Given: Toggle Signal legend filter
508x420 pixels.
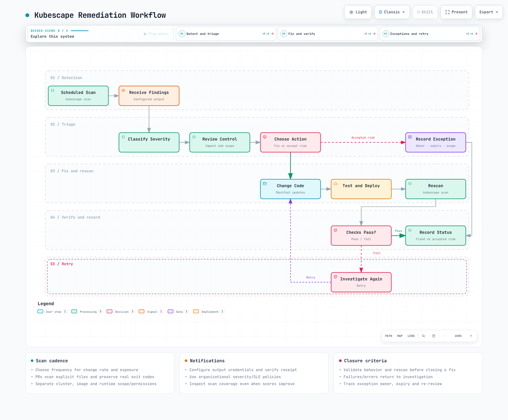Looking at the screenshot, I should 151,312.
